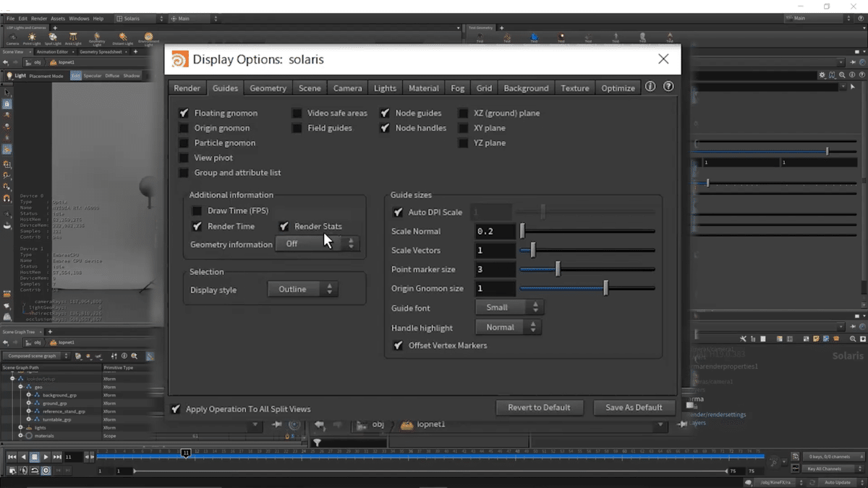Open the Solaris desktop selector dropdown

[140, 18]
